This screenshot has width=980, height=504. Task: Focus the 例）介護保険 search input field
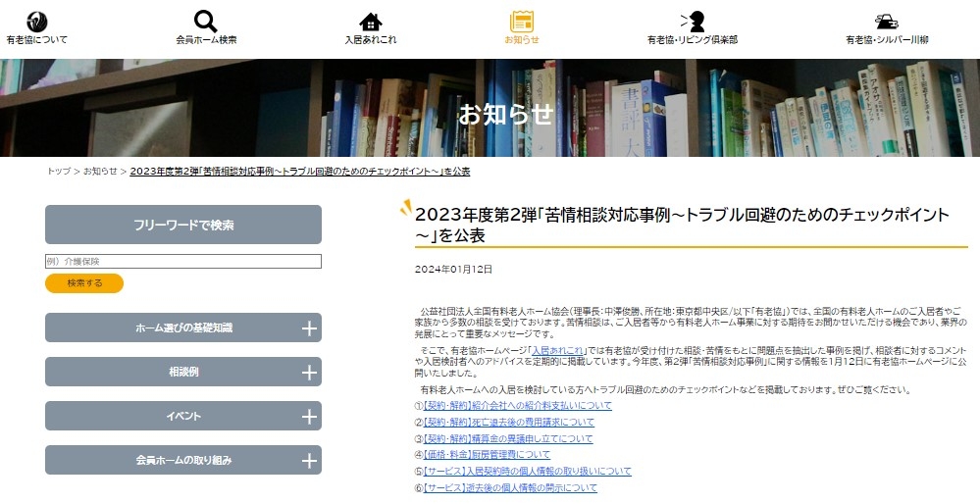pos(183,261)
